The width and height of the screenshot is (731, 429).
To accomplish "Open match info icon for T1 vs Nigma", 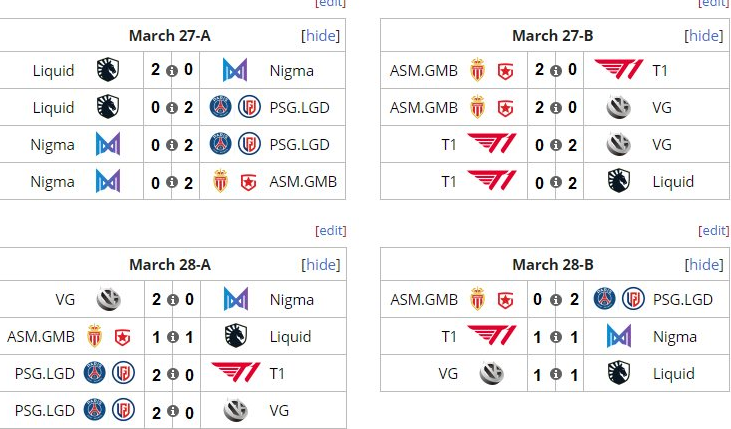I will [555, 337].
